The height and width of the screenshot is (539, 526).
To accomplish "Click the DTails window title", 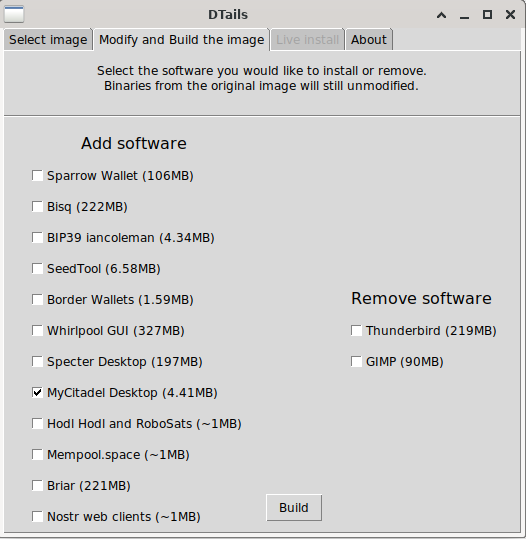I will tap(228, 15).
